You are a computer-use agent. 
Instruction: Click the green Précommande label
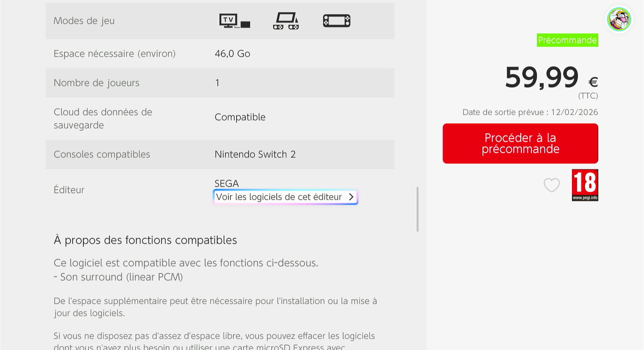[567, 40]
